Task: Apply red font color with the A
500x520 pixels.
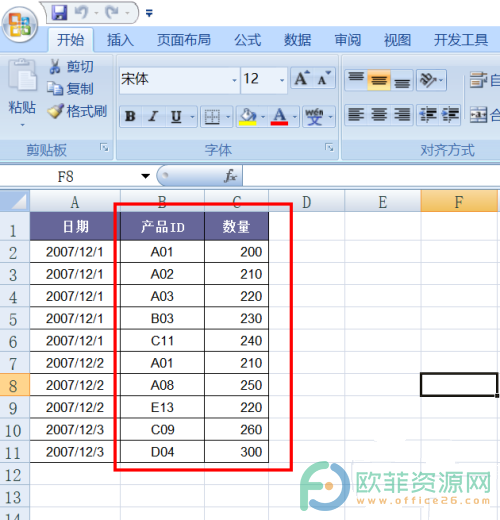Action: [x=279, y=117]
